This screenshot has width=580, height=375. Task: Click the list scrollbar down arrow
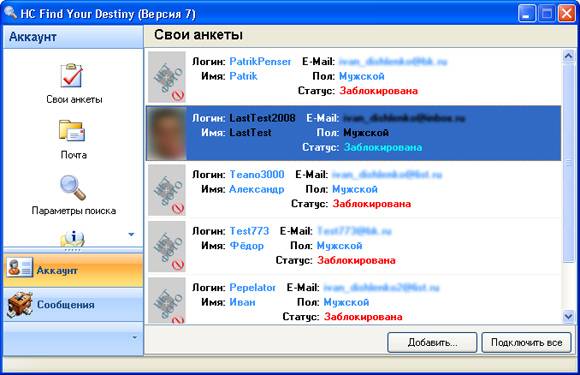568,317
